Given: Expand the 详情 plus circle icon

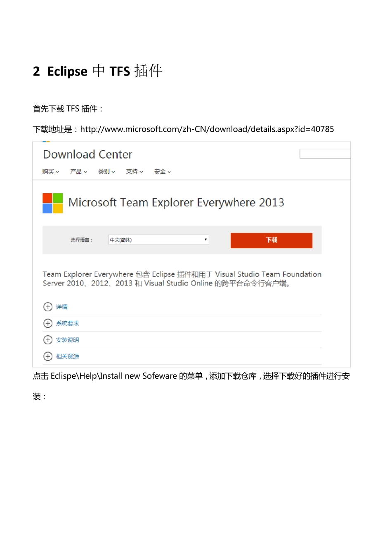Looking at the screenshot, I should pyautogui.click(x=48, y=307).
